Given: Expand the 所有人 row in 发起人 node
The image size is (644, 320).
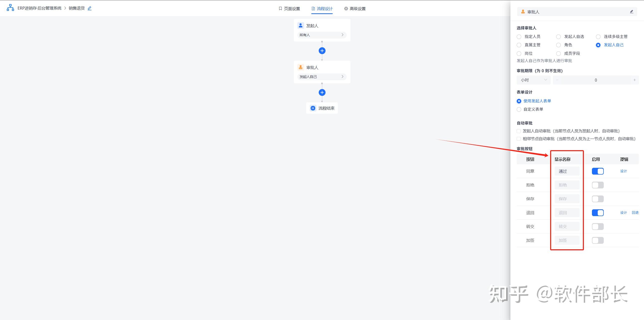Looking at the screenshot, I should (x=322, y=35).
